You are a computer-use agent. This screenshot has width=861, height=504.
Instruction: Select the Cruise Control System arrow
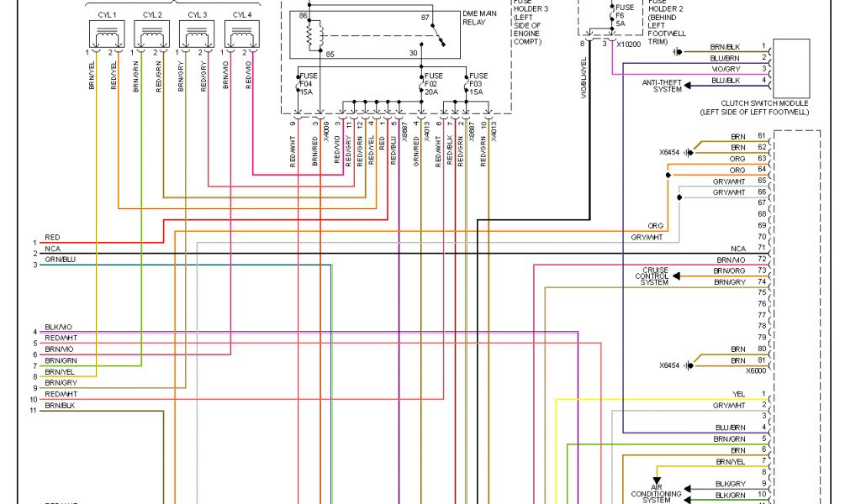click(677, 276)
